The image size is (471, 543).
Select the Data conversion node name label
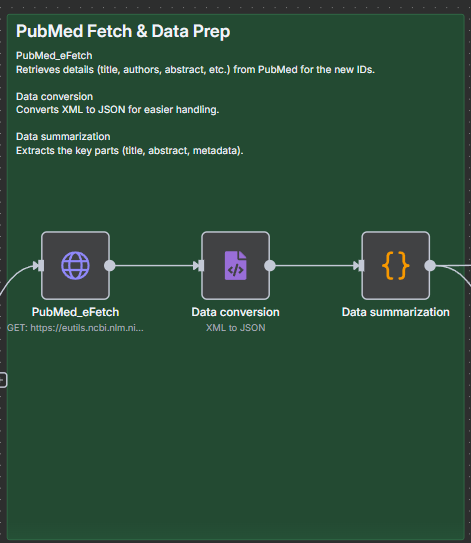click(236, 312)
